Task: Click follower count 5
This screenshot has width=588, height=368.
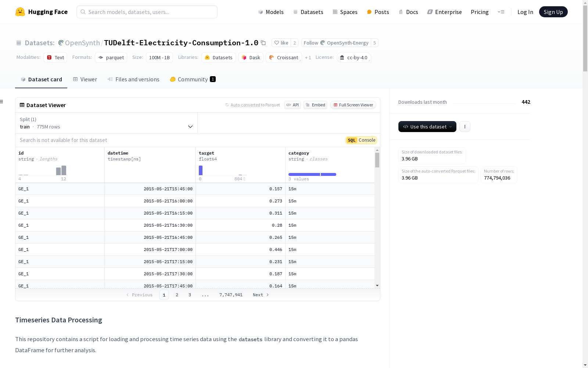Action: [x=374, y=43]
